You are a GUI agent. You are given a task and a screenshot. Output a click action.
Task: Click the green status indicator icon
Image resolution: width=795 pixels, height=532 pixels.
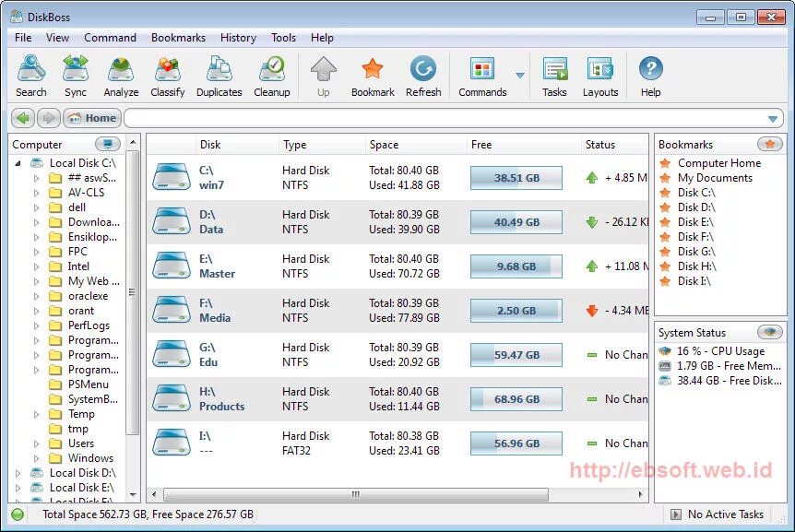click(x=18, y=514)
